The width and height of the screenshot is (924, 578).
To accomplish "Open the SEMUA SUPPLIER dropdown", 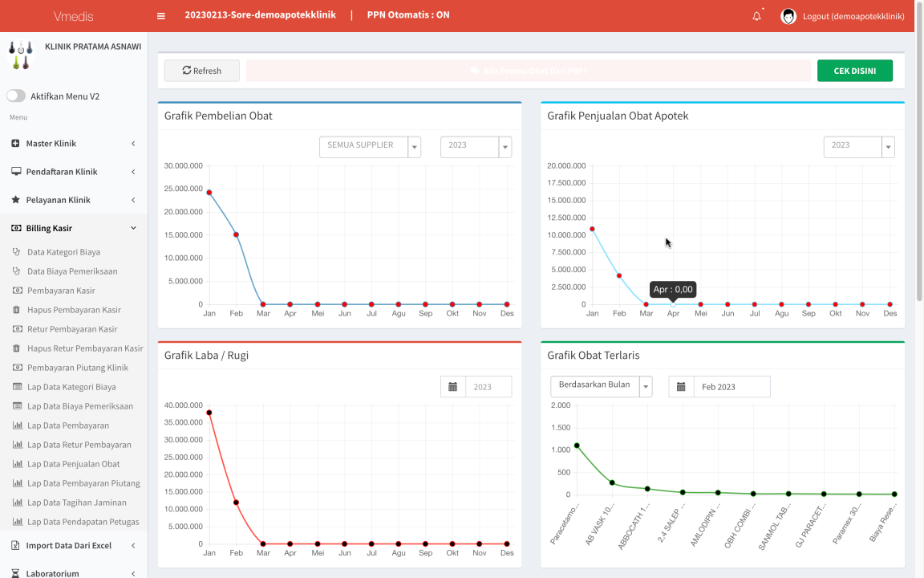I will (x=370, y=147).
